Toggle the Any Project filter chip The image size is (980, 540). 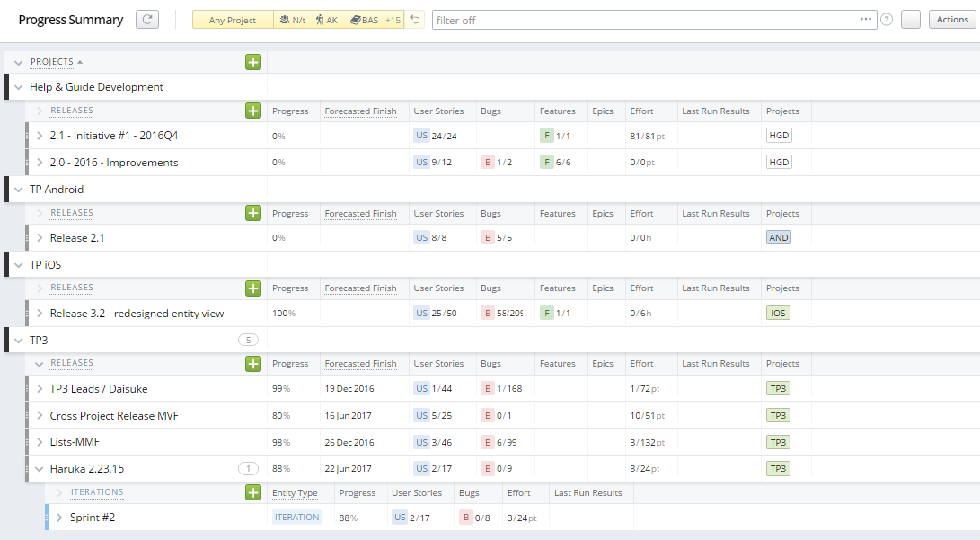(232, 18)
